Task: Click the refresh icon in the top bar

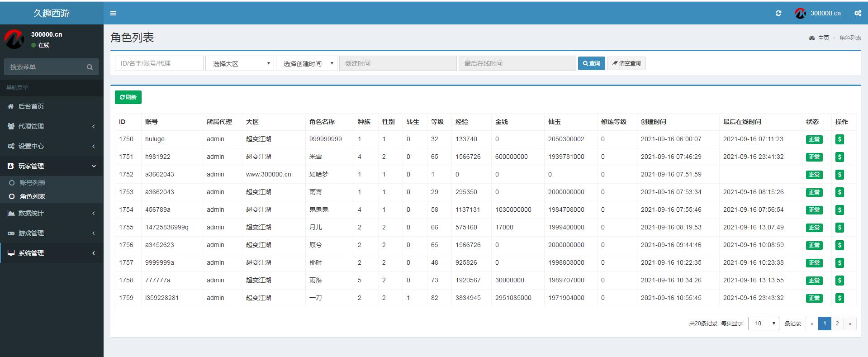Action: click(778, 13)
